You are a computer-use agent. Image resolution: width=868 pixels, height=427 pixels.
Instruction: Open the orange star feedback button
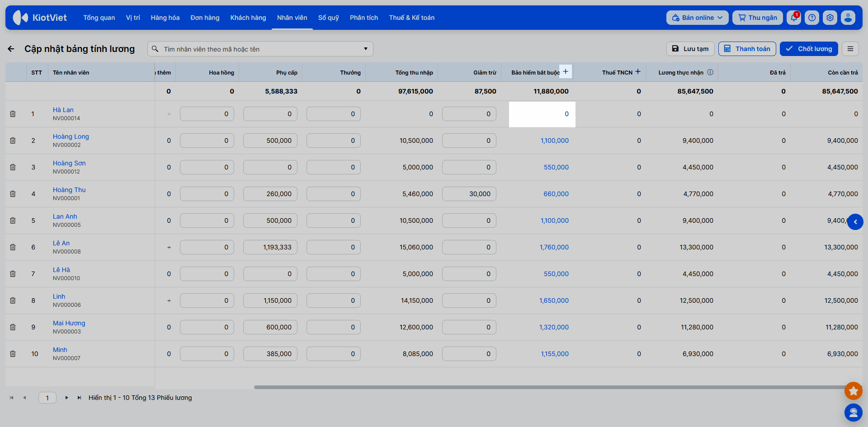pos(854,390)
